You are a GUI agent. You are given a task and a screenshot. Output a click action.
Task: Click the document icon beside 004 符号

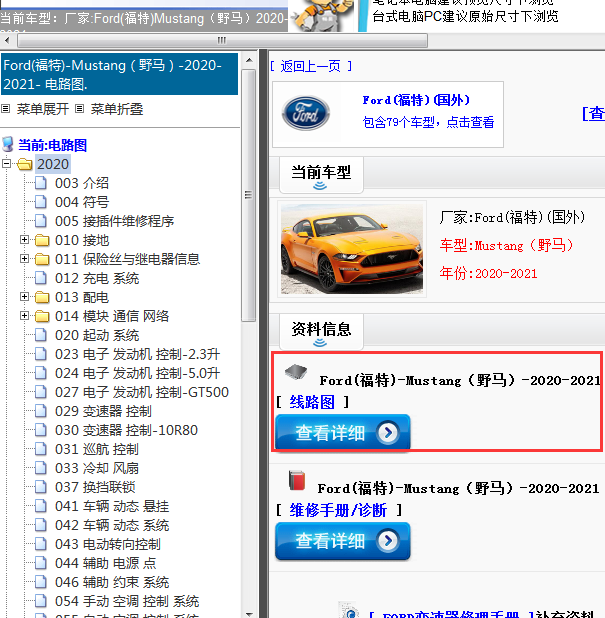click(x=41, y=202)
